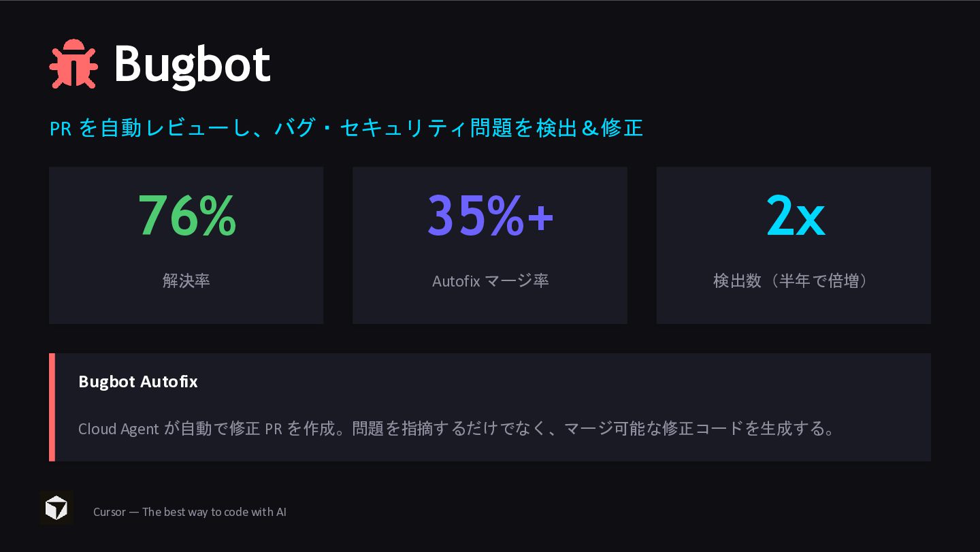
Task: Select the 解決率 label
Action: click(x=186, y=280)
